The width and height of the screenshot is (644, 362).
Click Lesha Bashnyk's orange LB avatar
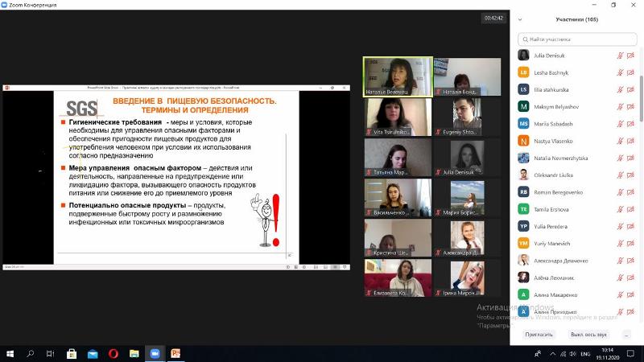coord(523,72)
